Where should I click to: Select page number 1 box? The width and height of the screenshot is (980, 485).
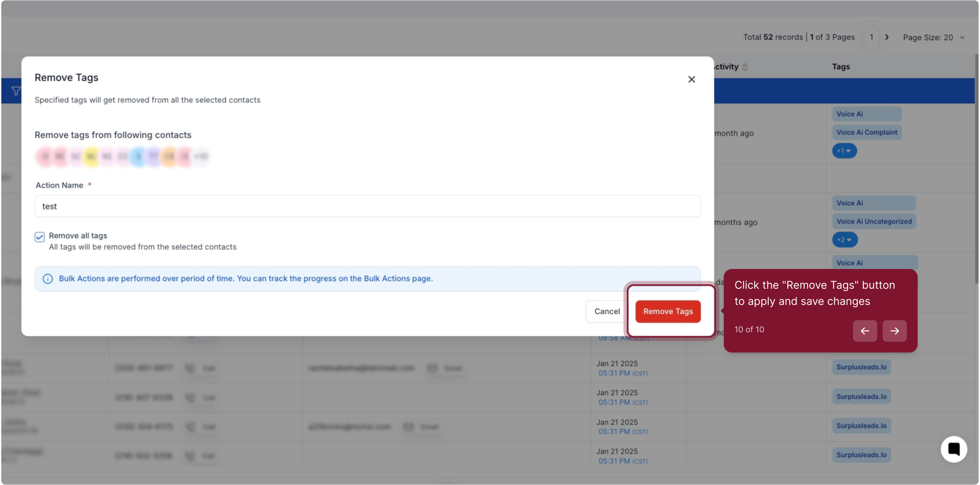pos(871,37)
